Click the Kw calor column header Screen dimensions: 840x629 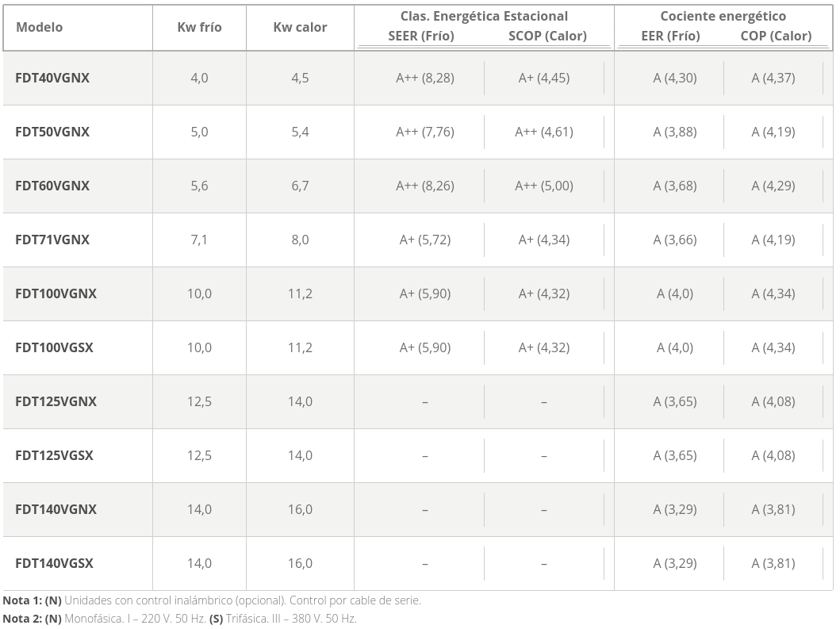[x=300, y=27]
